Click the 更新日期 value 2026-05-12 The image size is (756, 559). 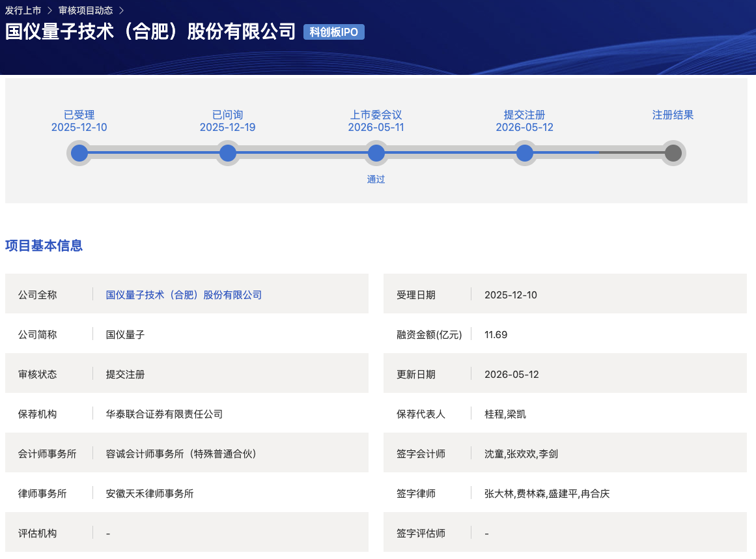512,374
